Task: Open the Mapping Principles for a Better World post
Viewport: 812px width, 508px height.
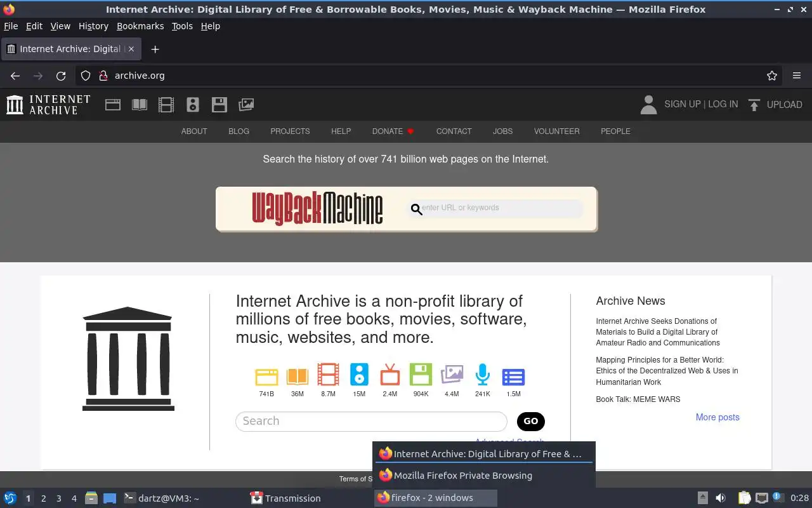Action: (667, 371)
